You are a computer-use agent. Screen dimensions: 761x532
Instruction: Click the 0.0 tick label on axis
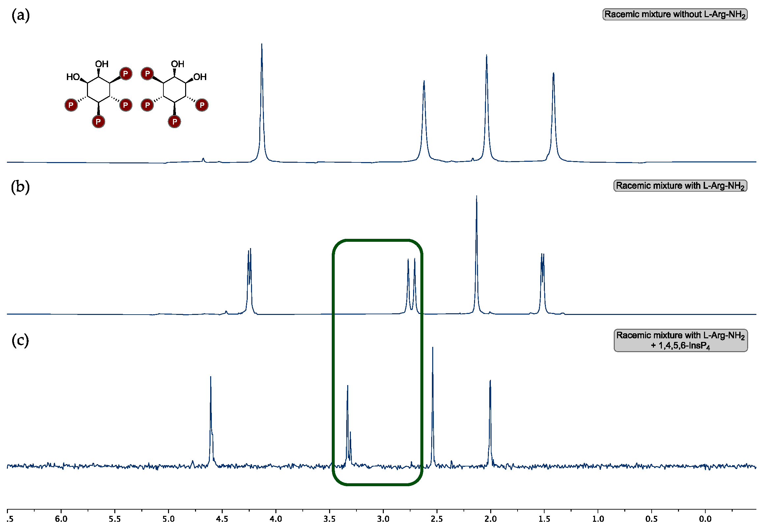pyautogui.click(x=705, y=519)
